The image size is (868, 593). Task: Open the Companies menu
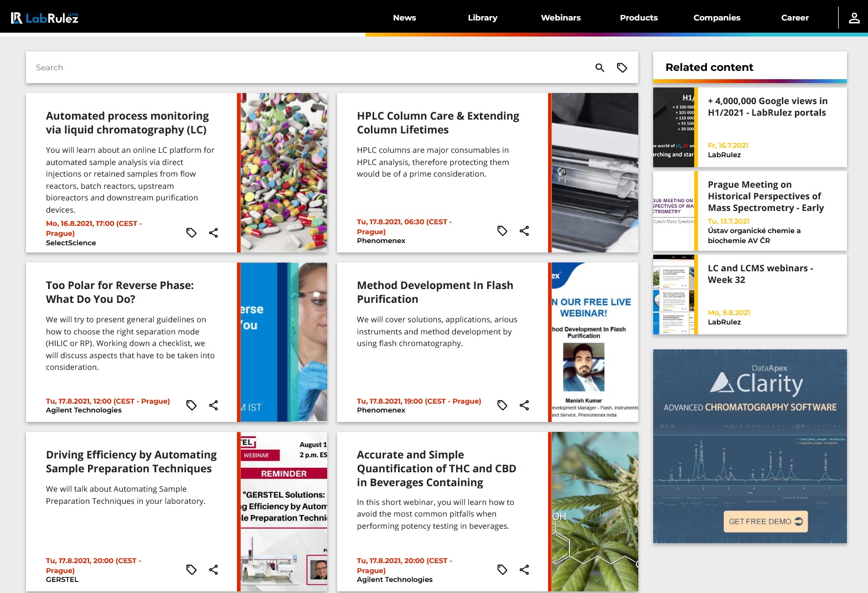717,18
